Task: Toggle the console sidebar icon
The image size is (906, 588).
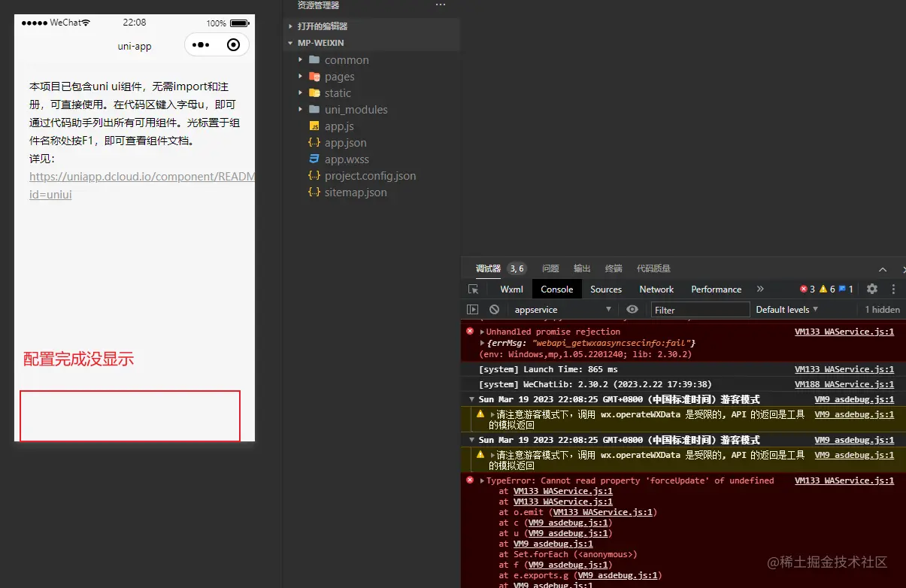Action: (x=473, y=309)
